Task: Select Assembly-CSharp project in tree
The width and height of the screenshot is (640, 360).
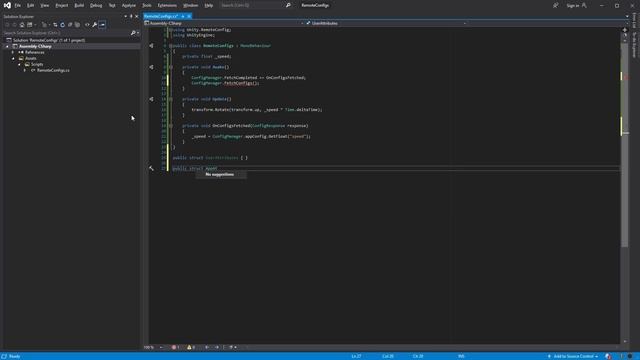Action: [x=35, y=46]
